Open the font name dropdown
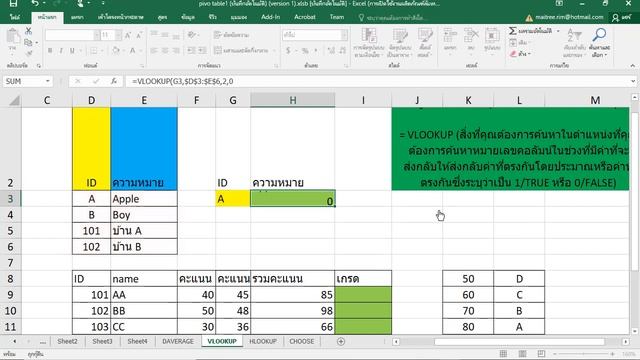Viewport: 640px width, 360px height. [97, 36]
